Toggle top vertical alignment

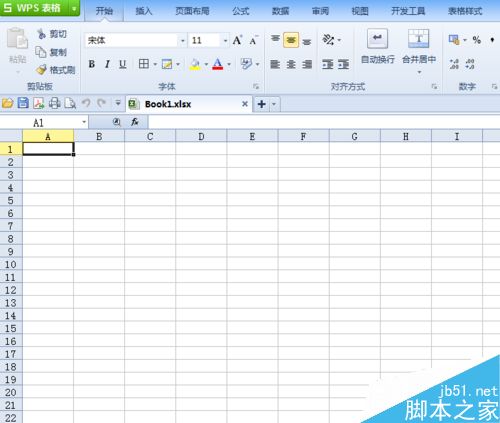coord(275,40)
